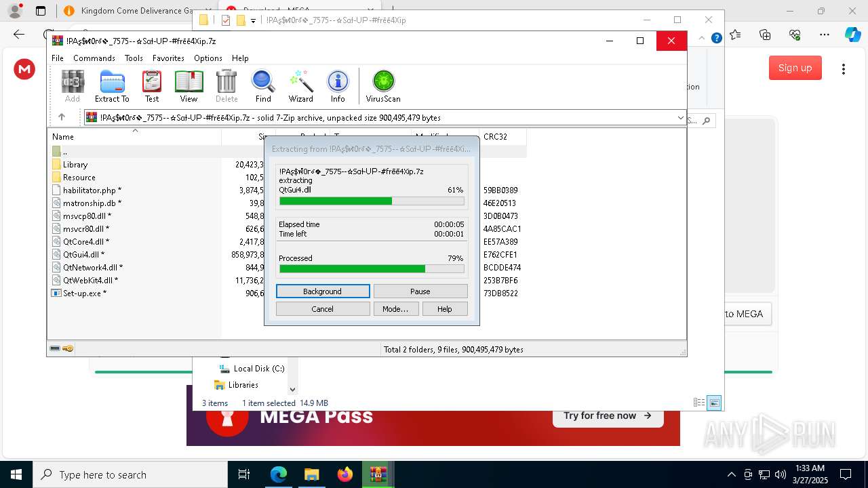Open the Options menu
Viewport: 868px width, 488px height.
(x=208, y=58)
